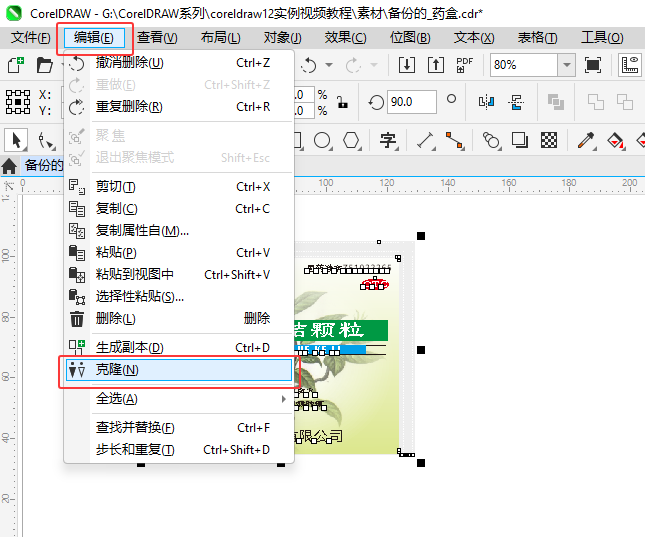Image resolution: width=645 pixels, height=537 pixels.
Task: Open the 文件(F) menu
Action: click(30, 38)
